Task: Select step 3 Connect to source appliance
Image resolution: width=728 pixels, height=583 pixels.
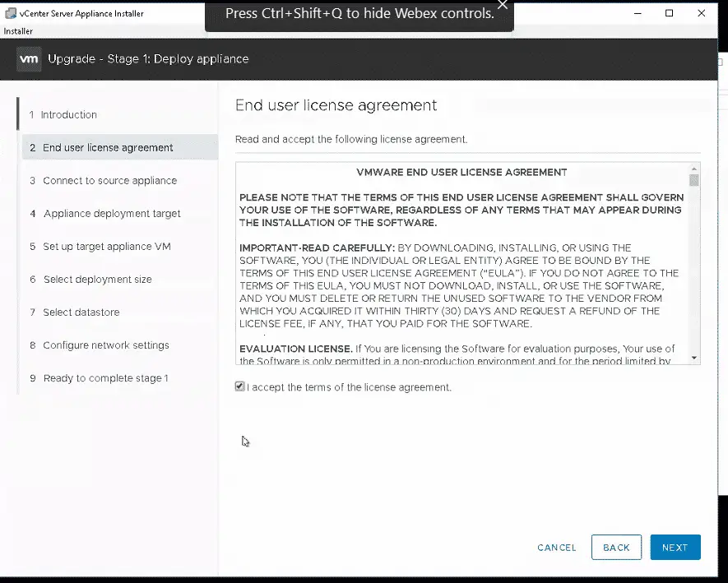Action: coord(103,181)
